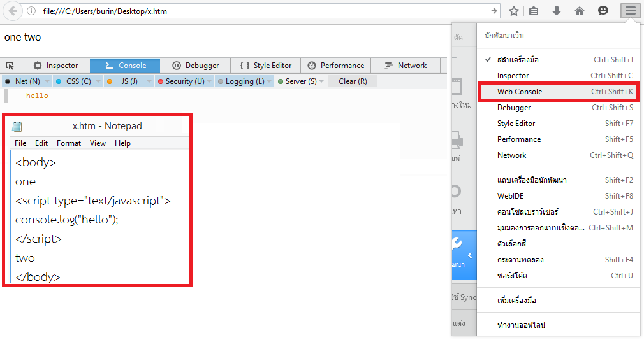Click the site info icon in address bar
644x340 pixels.
32,11
